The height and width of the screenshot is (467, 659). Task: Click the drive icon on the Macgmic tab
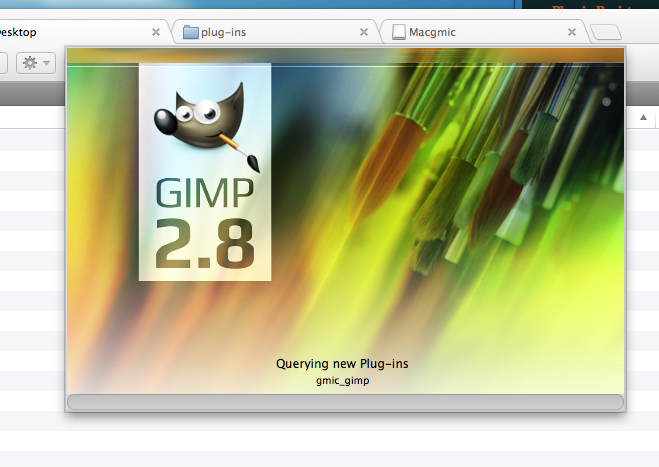tap(398, 32)
